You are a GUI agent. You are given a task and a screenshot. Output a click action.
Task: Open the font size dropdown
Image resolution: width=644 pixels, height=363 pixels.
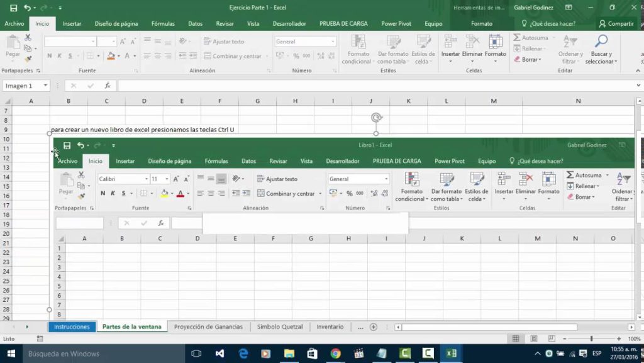[x=113, y=42]
